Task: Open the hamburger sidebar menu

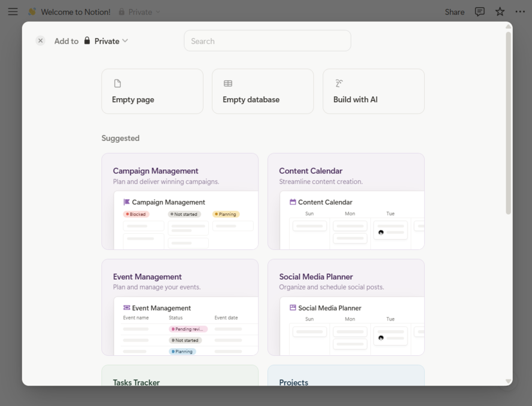Action: (x=13, y=12)
